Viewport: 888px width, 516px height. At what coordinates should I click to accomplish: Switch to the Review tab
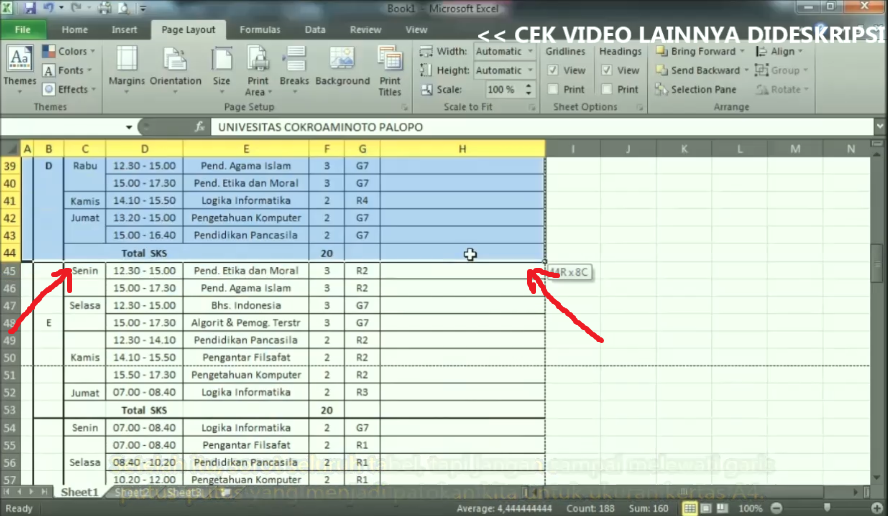(x=365, y=29)
